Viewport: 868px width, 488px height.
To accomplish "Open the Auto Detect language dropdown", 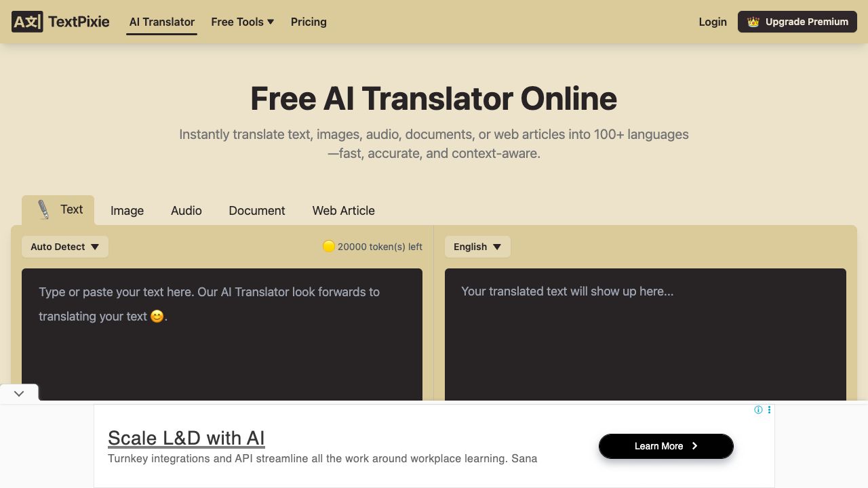I will coord(64,247).
